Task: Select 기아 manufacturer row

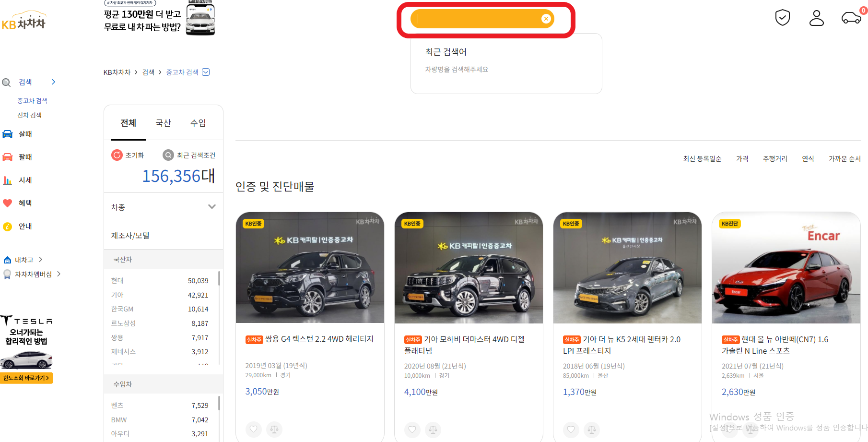Action: (x=160, y=295)
